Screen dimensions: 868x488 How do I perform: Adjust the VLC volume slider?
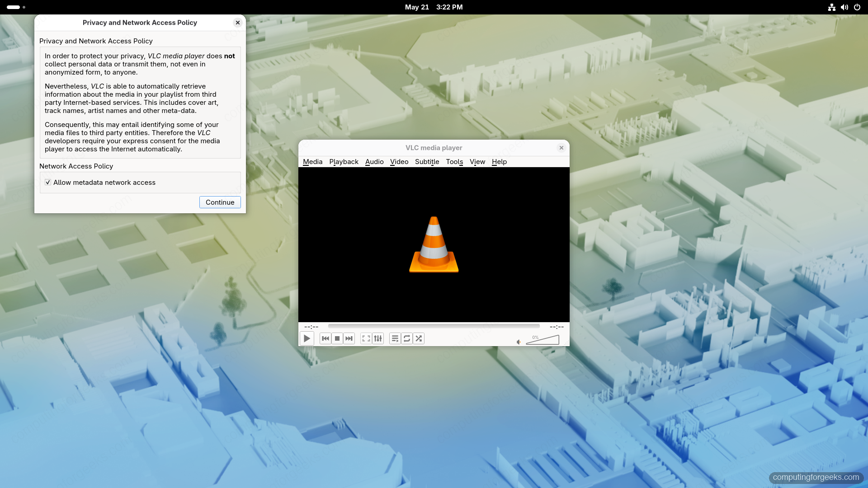tap(542, 340)
